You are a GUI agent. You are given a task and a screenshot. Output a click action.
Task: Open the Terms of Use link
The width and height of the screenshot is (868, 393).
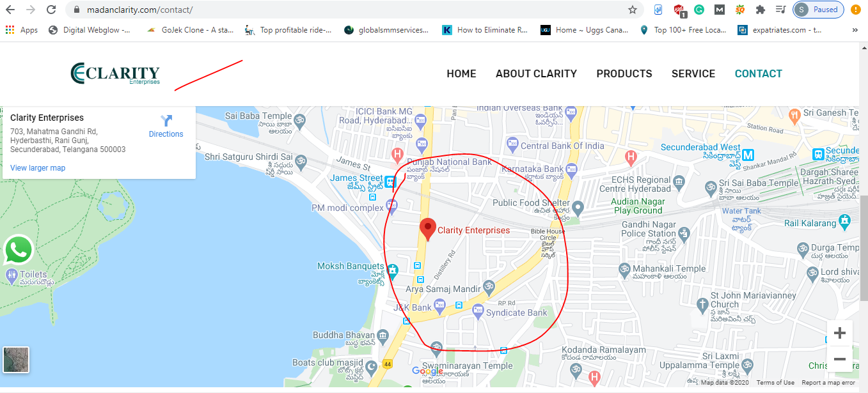pos(775,383)
